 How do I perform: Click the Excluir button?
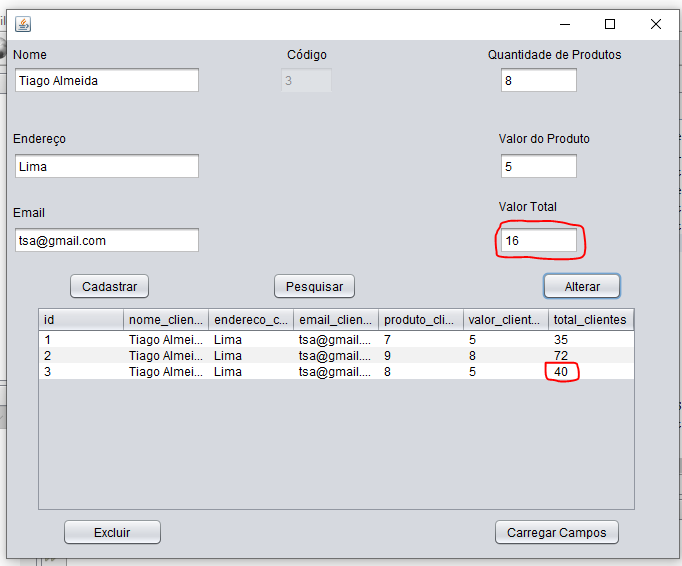112,532
